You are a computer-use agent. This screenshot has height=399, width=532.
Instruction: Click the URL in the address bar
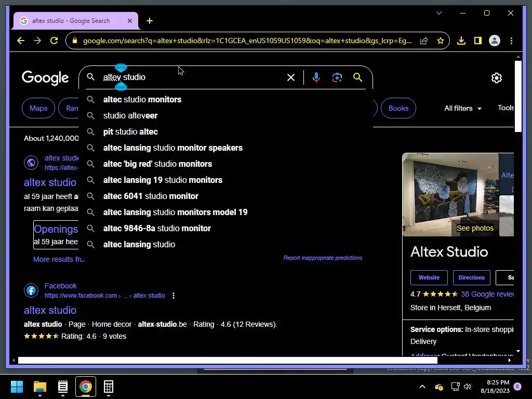(247, 41)
